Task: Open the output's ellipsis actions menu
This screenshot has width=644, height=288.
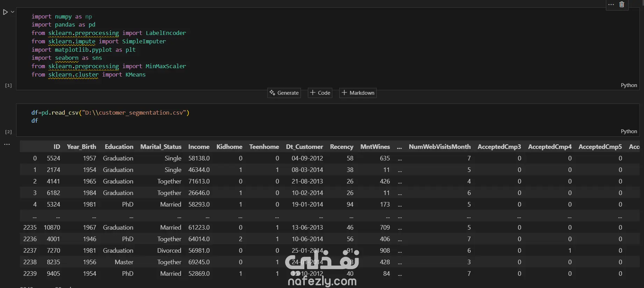Action: [7, 144]
